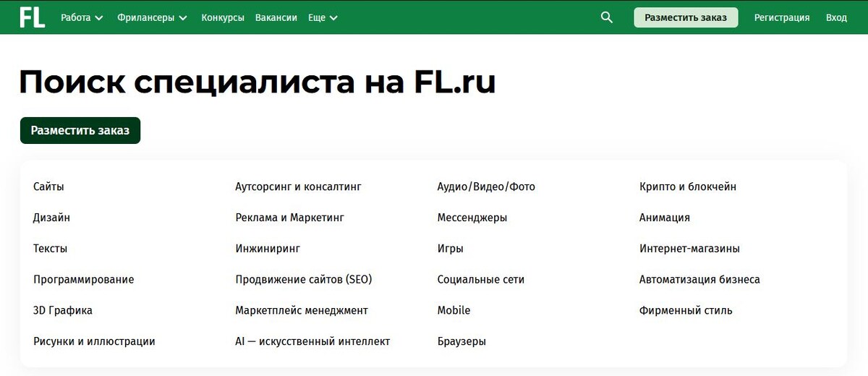Select the Программирование category
Image resolution: width=868 pixels, height=376 pixels.
coord(83,280)
